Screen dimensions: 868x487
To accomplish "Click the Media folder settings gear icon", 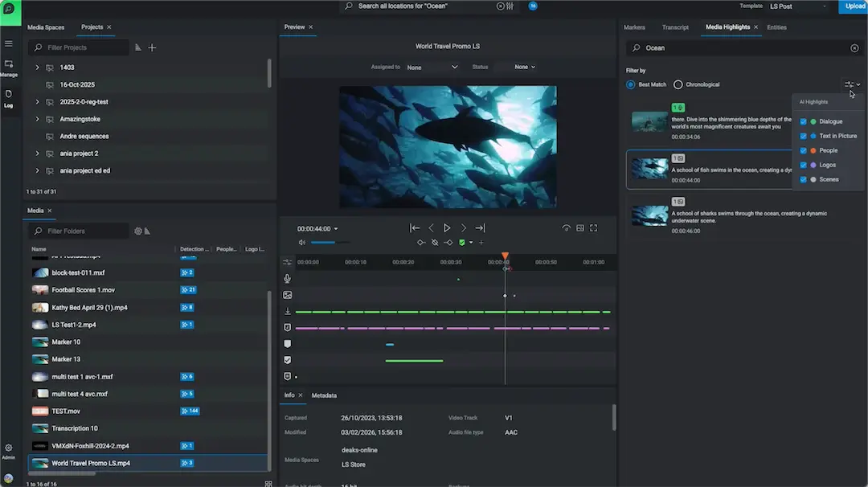I will [x=138, y=231].
